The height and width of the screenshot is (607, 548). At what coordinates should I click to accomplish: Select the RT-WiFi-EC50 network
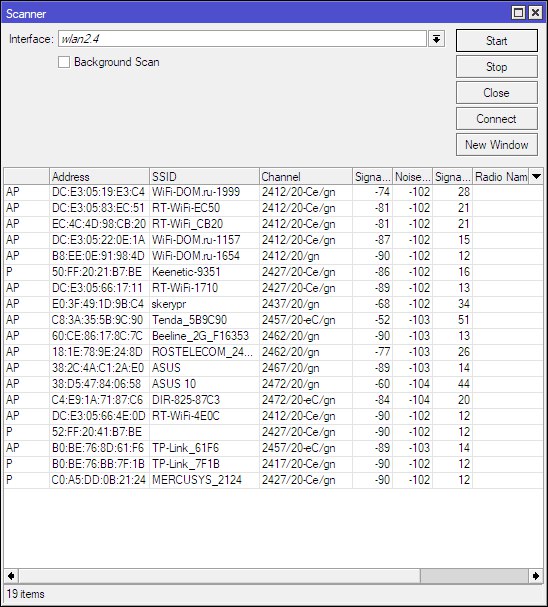(273, 208)
